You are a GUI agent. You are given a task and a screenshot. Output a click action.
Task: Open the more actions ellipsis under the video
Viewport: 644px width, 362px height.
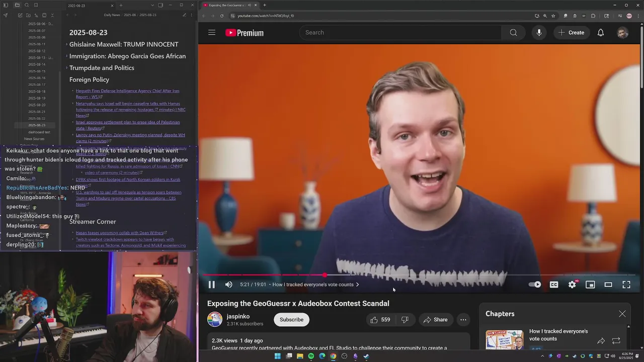click(463, 320)
